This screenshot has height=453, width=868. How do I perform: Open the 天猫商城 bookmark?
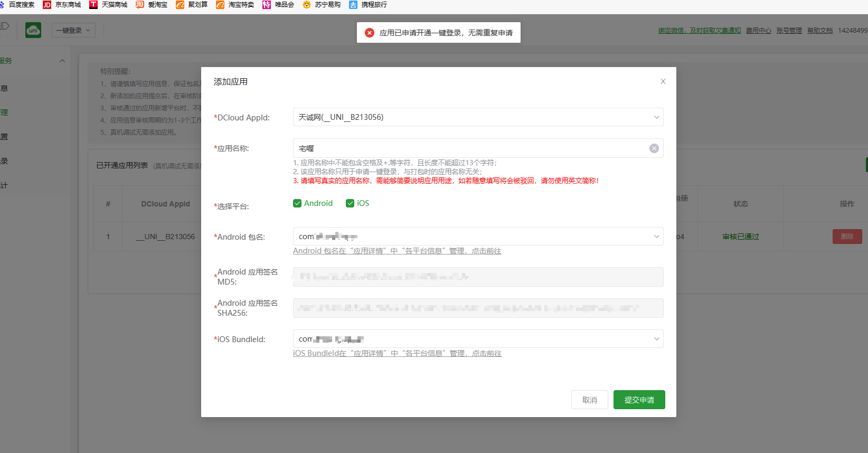click(x=109, y=5)
